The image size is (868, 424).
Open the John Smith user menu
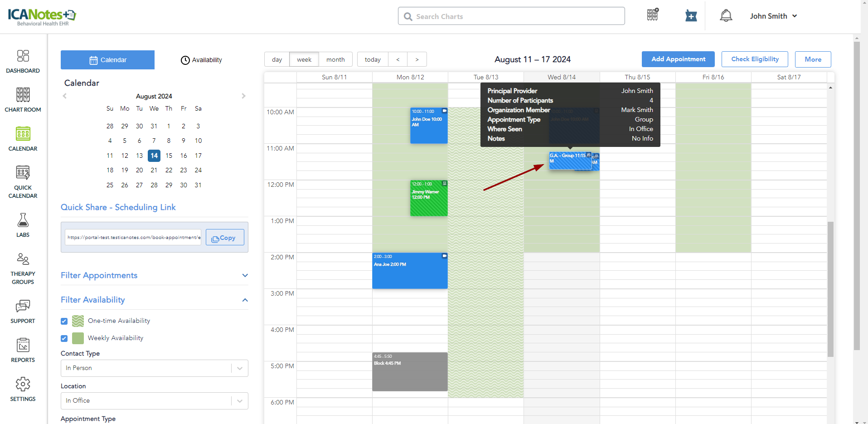[x=773, y=16]
